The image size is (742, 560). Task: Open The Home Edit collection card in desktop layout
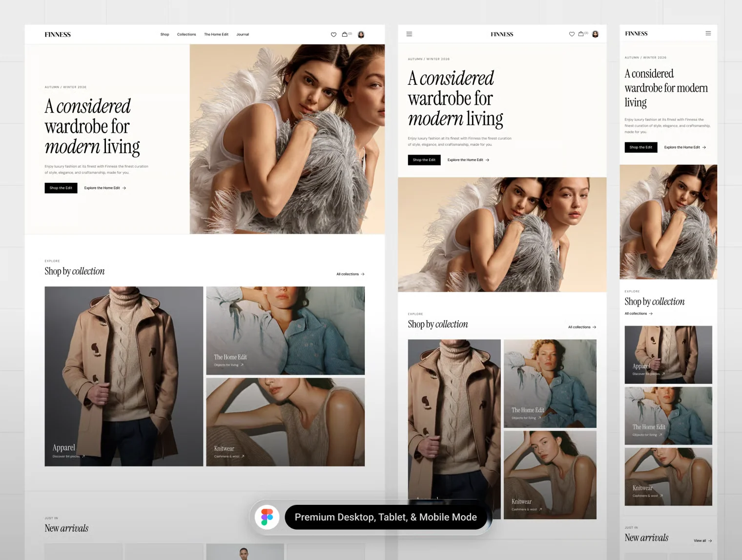coord(286,331)
